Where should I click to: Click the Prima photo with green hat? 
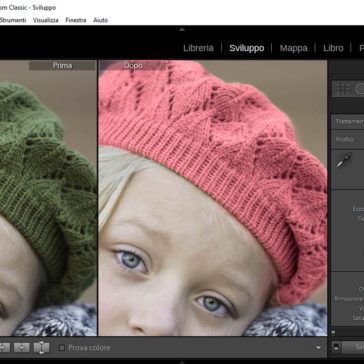[48, 198]
